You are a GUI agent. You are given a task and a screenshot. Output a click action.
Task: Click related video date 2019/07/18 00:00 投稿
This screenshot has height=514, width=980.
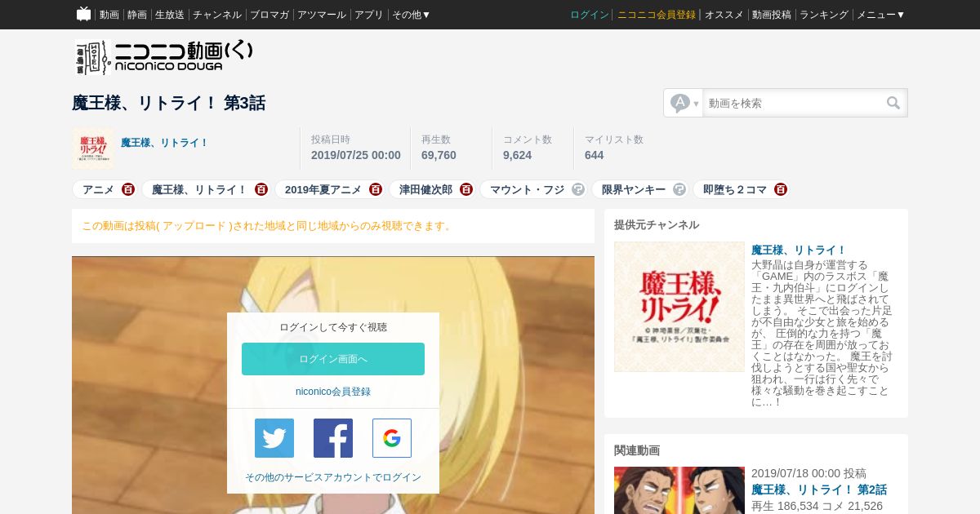tap(808, 473)
